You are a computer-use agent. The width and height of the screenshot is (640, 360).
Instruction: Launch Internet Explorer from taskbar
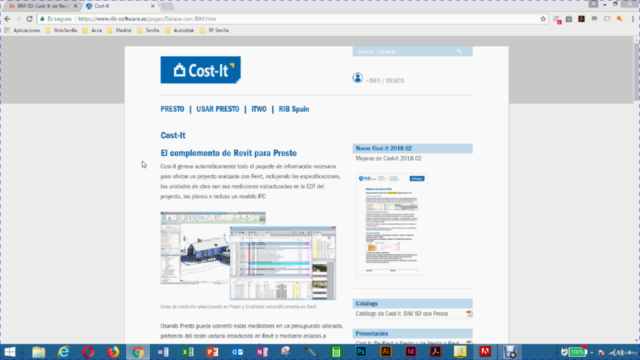(63, 352)
